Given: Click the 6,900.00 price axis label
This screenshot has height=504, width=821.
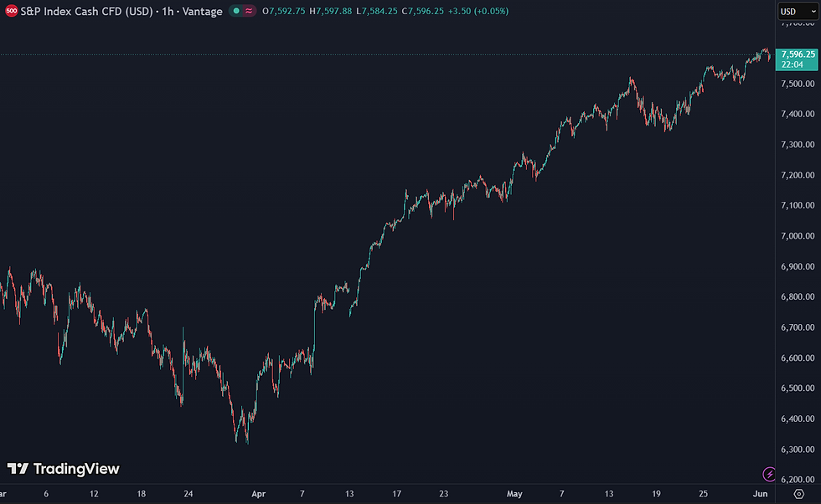Looking at the screenshot, I should pyautogui.click(x=798, y=267).
